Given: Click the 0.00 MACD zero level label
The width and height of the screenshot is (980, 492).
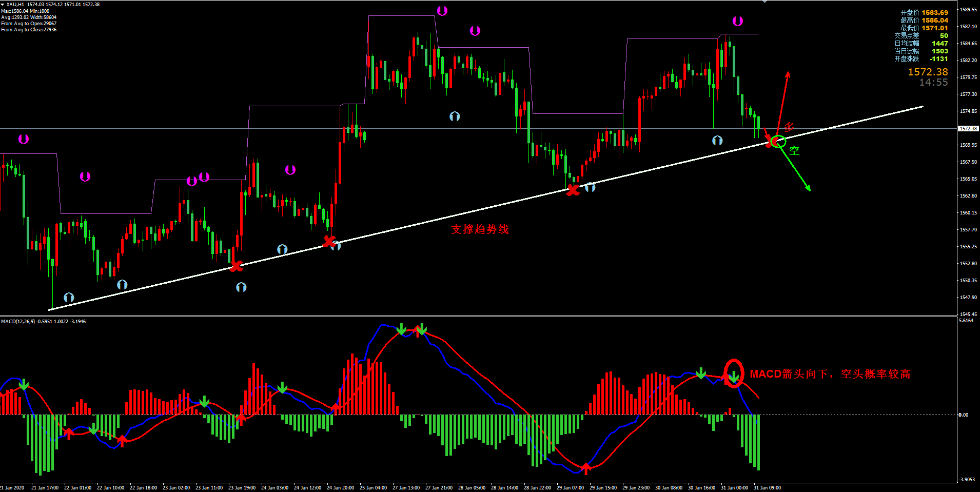Looking at the screenshot, I should [x=964, y=415].
